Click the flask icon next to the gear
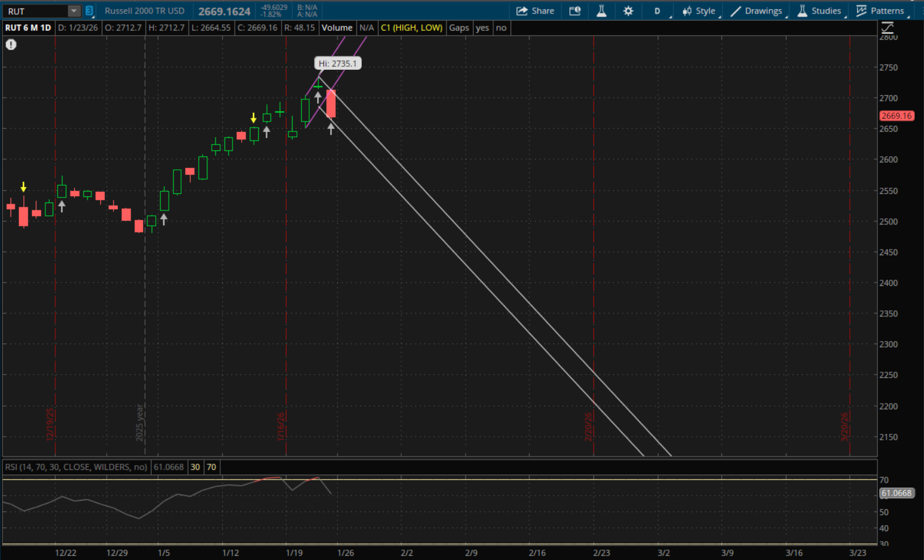Screen dimensions: 924x560 [x=601, y=11]
